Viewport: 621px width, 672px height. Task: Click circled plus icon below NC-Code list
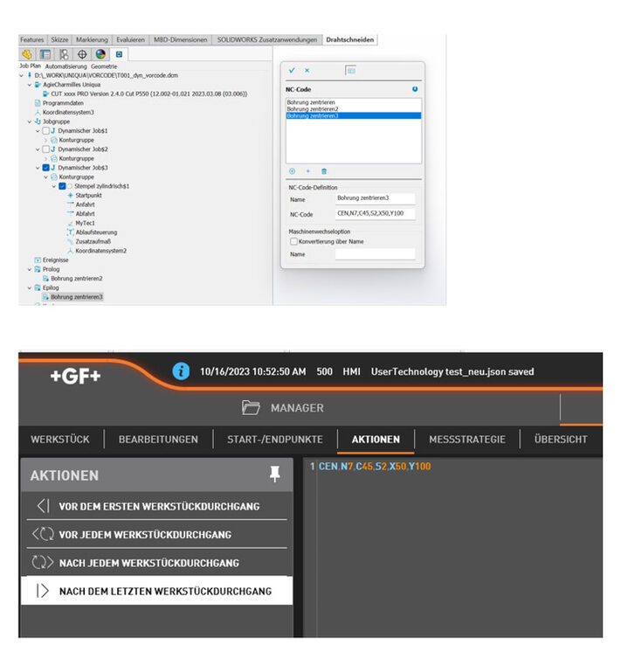tap(293, 171)
